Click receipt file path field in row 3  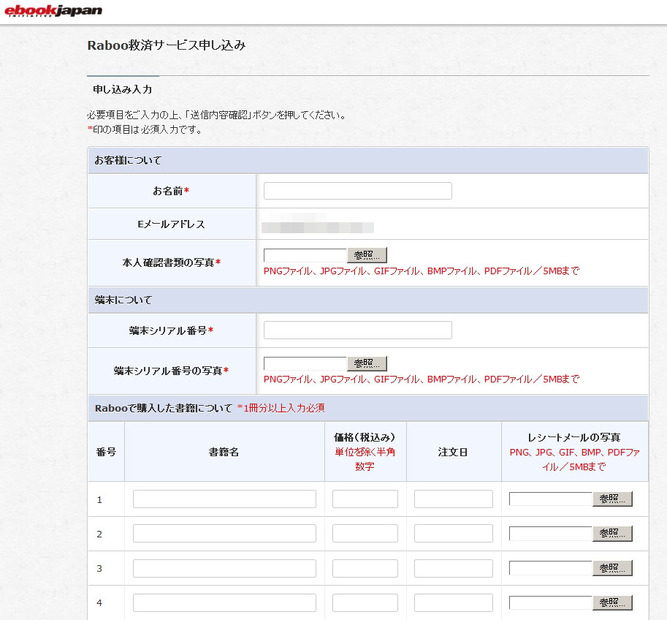(551, 568)
